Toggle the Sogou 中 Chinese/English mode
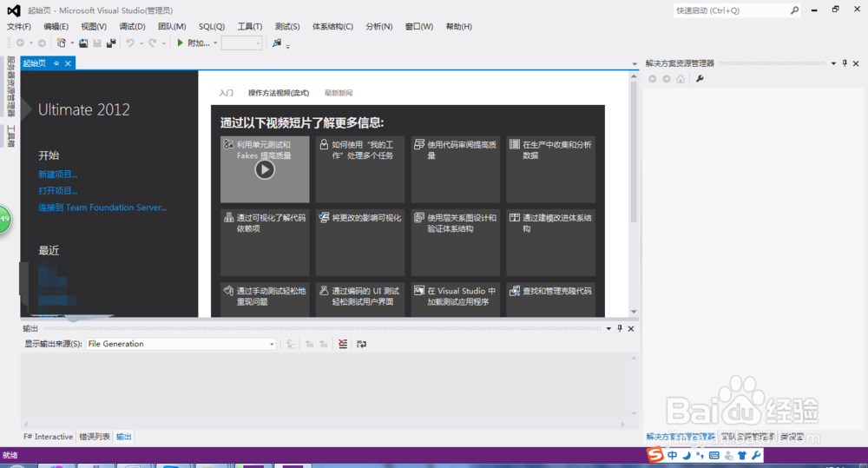868x468 pixels. 672,455
